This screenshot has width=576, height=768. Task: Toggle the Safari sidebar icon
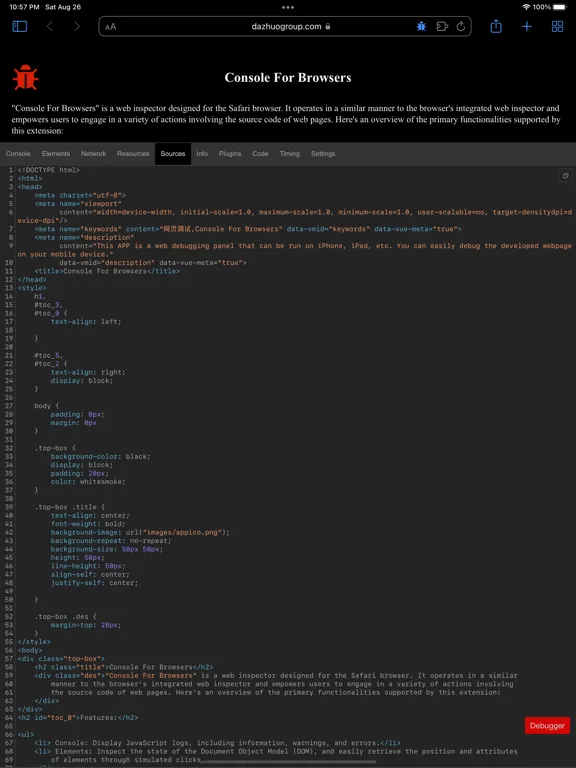point(20,26)
